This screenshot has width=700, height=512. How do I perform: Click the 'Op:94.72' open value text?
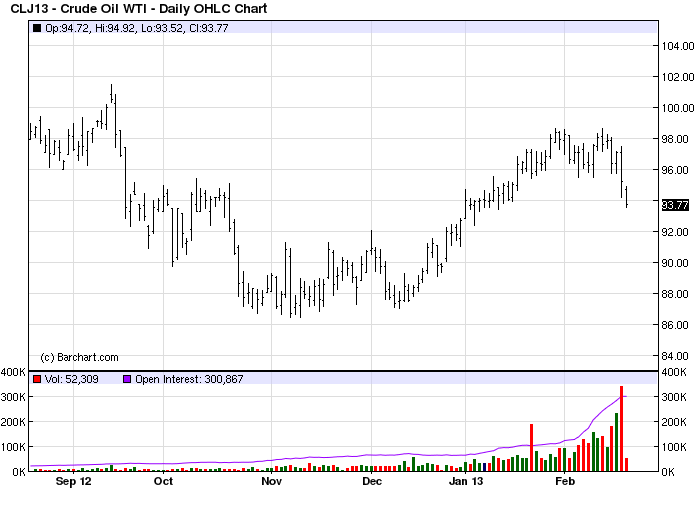click(x=67, y=28)
